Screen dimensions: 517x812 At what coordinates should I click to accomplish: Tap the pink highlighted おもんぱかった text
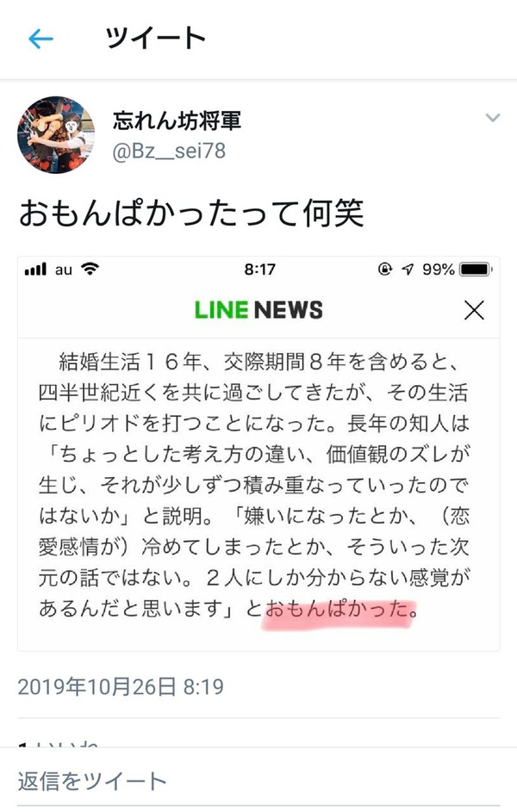click(x=339, y=610)
